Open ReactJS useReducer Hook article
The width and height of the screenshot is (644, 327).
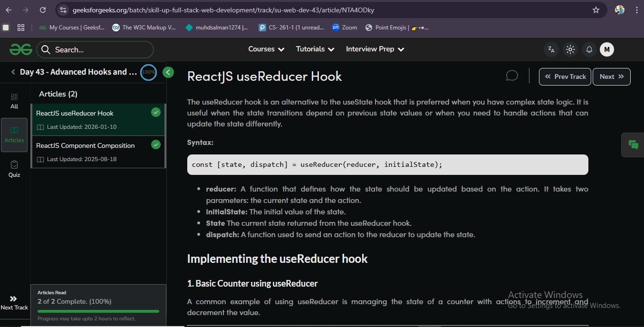coord(98,120)
